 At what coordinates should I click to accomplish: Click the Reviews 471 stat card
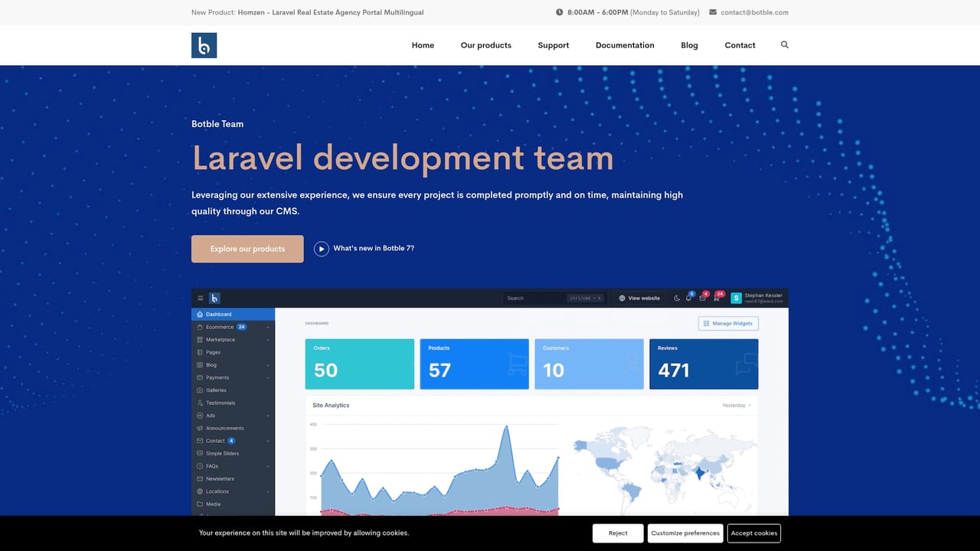click(703, 364)
